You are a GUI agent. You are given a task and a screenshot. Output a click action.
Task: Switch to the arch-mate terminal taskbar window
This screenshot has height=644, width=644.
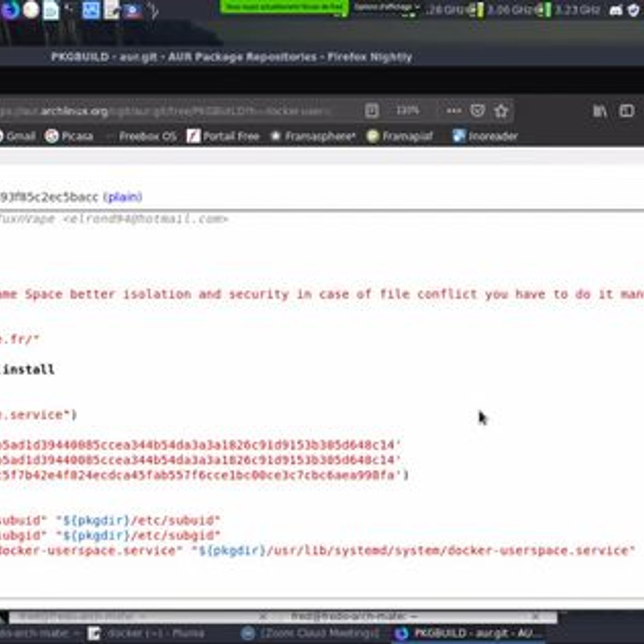(x=39, y=633)
